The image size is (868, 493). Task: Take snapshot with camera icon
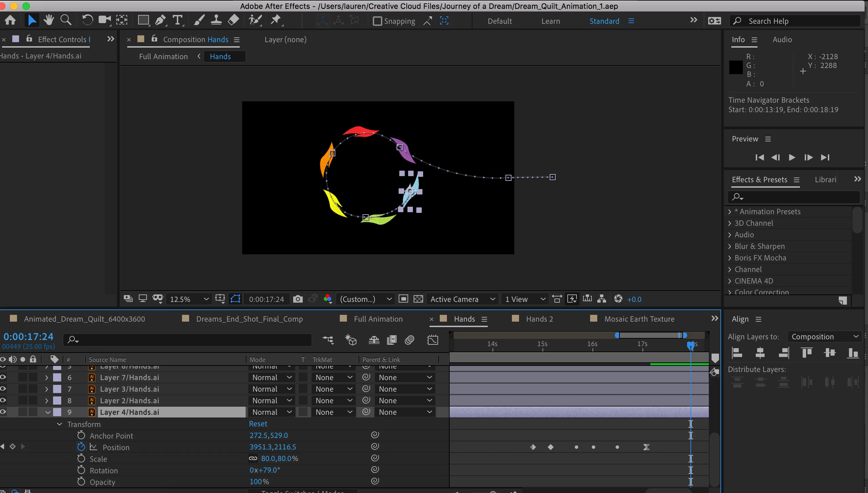[298, 299]
